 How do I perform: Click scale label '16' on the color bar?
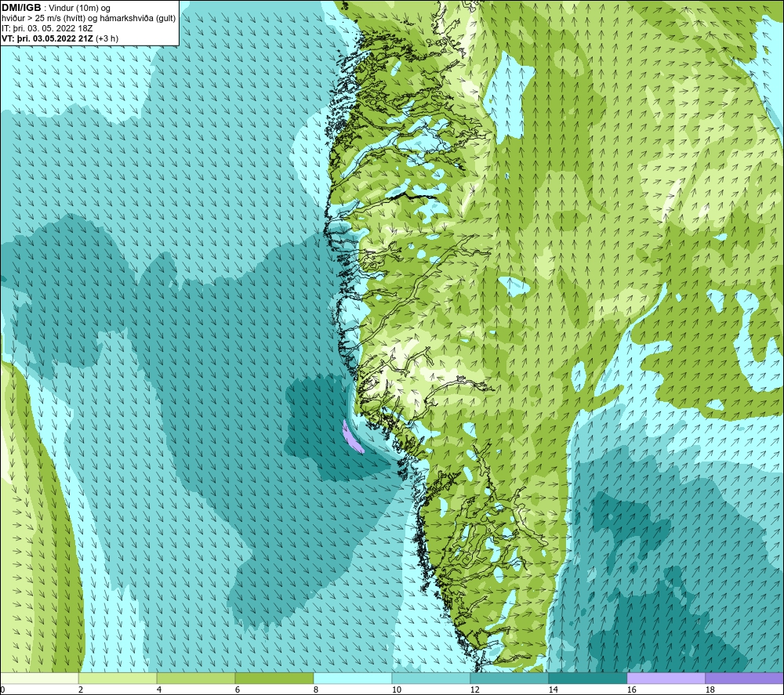[x=631, y=690]
